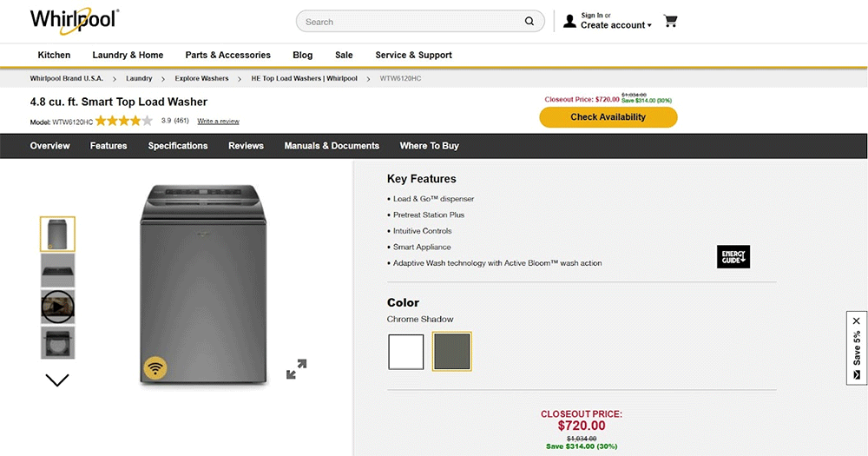Open the Energy Guide label
The width and height of the screenshot is (868, 456).
pos(733,256)
